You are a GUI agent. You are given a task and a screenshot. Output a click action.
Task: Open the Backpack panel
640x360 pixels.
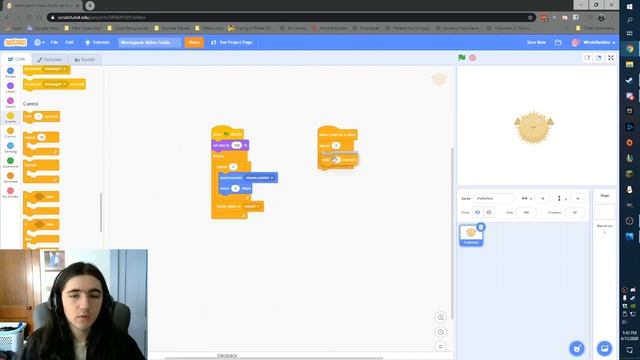tap(227, 356)
